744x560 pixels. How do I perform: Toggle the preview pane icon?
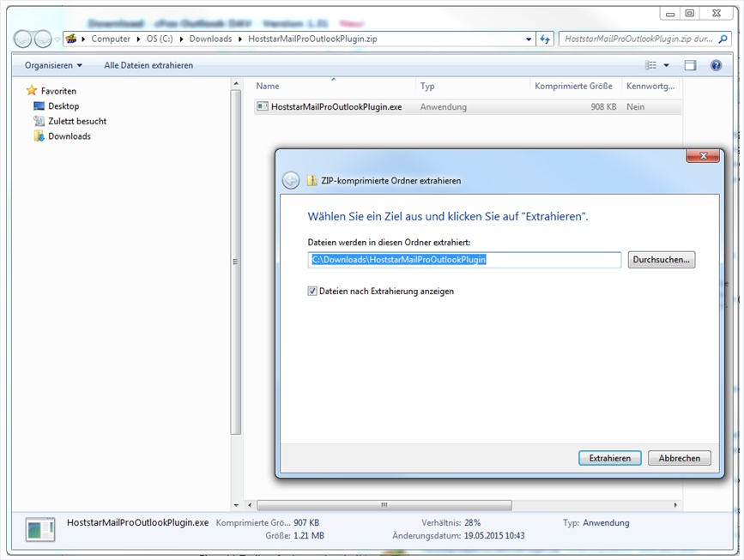(x=691, y=65)
